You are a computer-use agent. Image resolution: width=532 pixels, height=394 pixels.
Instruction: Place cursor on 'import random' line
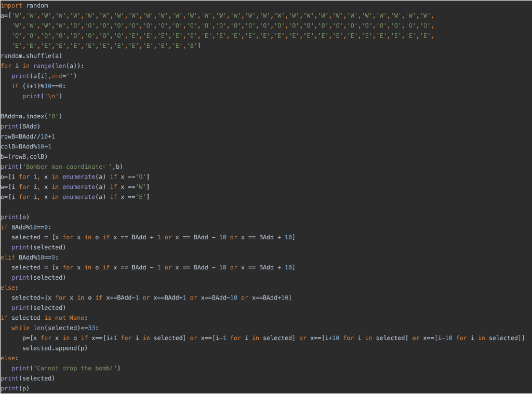[24, 5]
